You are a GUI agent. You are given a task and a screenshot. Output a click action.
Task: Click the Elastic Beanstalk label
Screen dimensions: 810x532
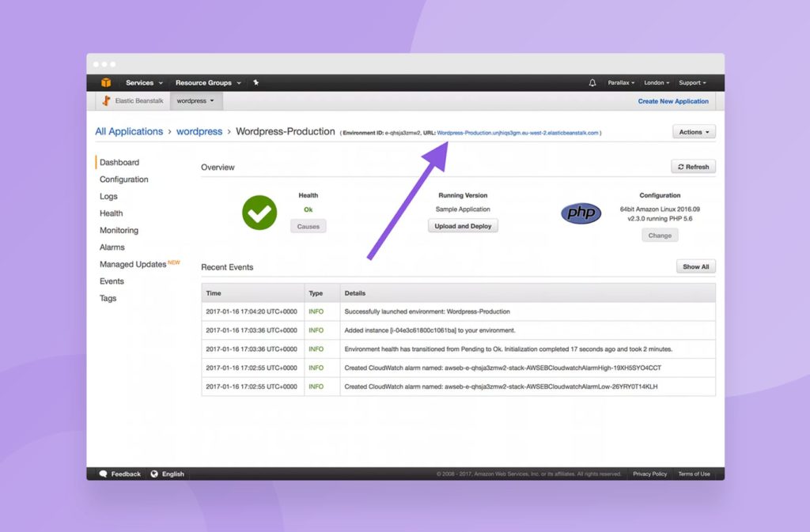pyautogui.click(x=139, y=100)
